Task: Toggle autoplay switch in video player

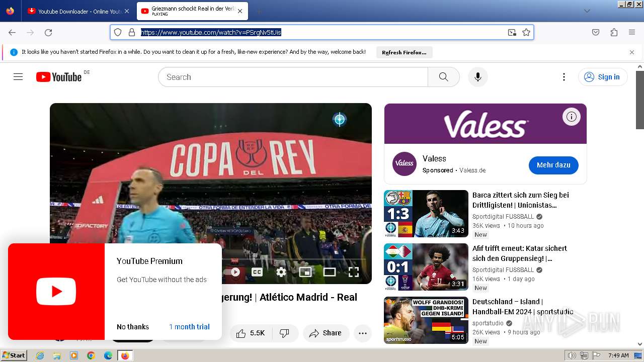Action: click(232, 272)
